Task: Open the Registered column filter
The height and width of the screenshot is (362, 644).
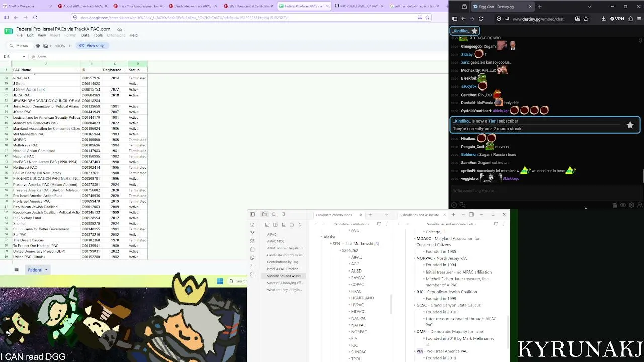Action: [x=125, y=70]
